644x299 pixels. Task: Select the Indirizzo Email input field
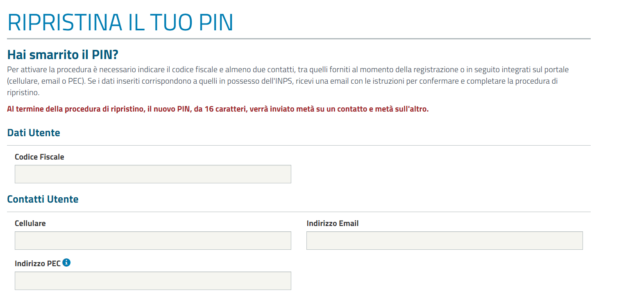pyautogui.click(x=444, y=240)
